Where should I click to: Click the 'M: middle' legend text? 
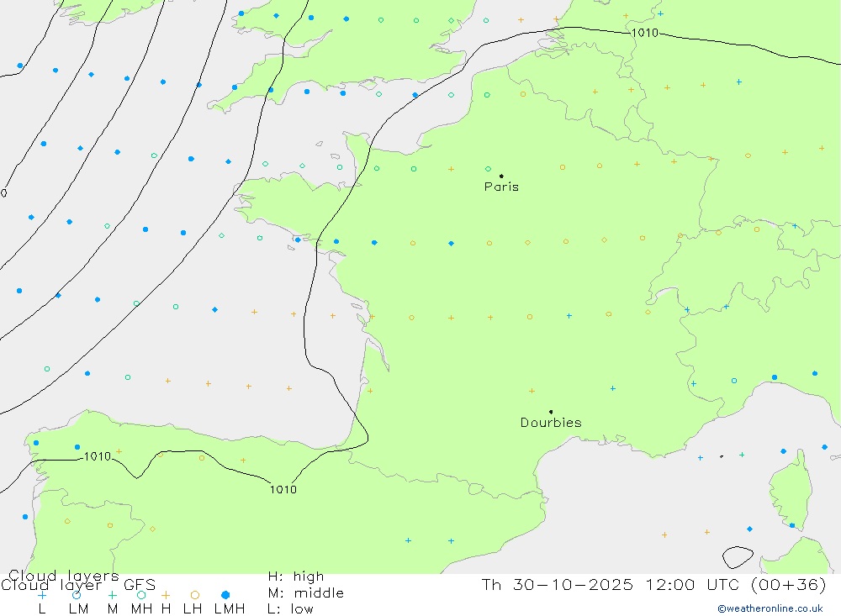tap(306, 593)
